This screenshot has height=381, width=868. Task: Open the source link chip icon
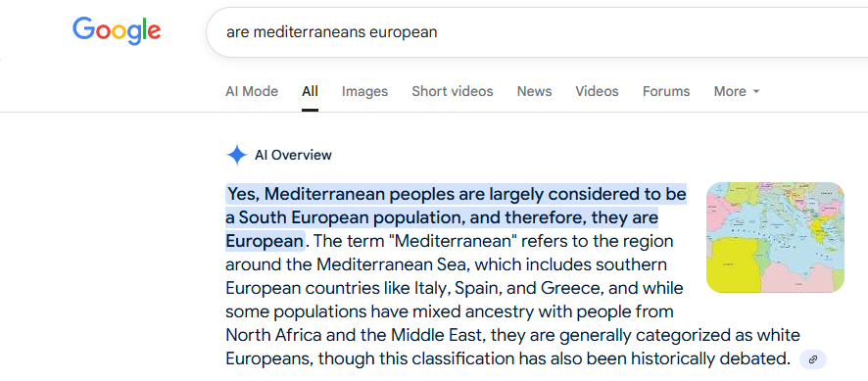pos(812,359)
